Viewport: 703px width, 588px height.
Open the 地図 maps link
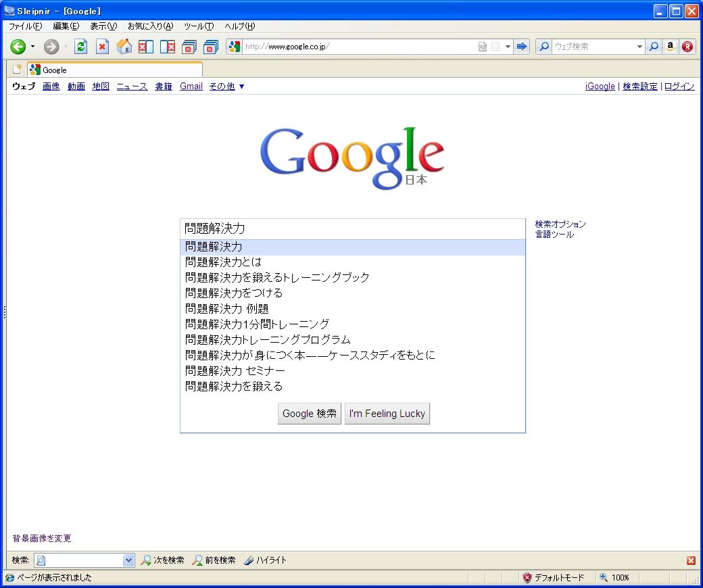(101, 87)
